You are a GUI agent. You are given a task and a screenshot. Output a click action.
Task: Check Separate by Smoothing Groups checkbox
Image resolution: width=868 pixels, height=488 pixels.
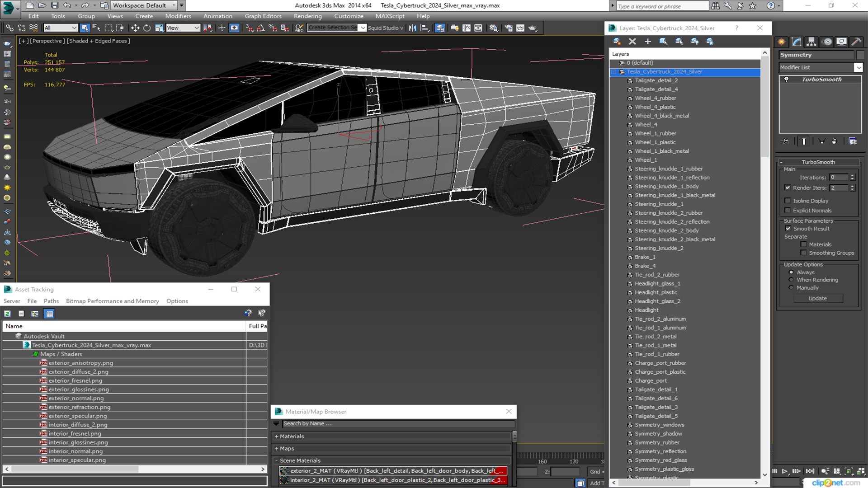803,253
